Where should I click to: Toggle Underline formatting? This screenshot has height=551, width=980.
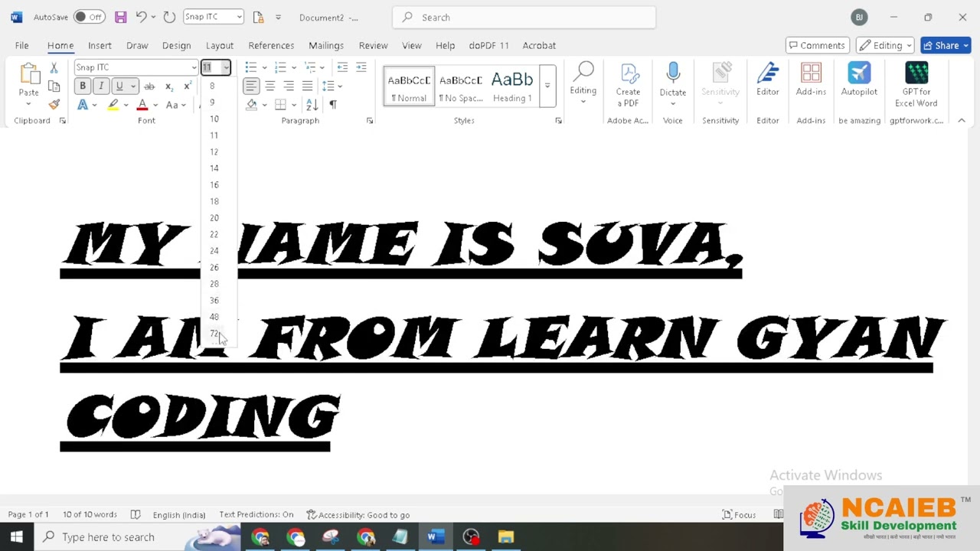pyautogui.click(x=119, y=86)
